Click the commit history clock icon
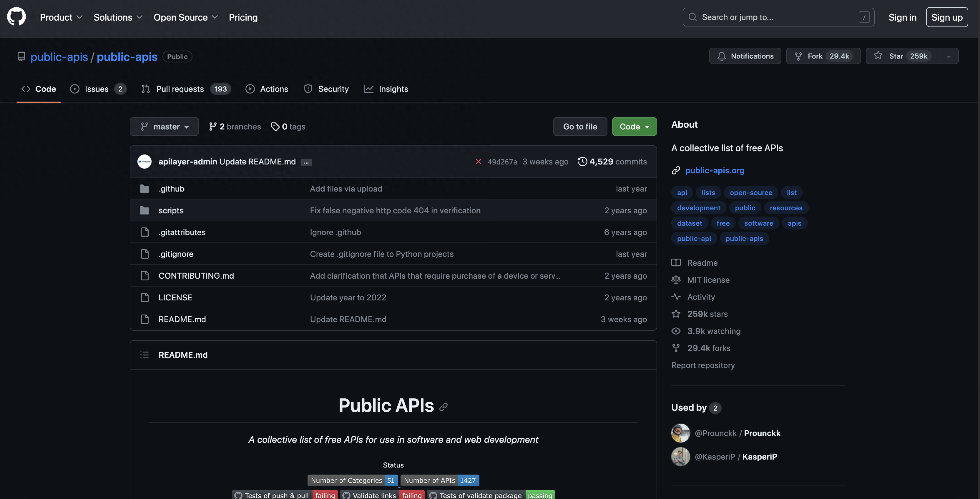Image resolution: width=980 pixels, height=499 pixels. coord(582,162)
